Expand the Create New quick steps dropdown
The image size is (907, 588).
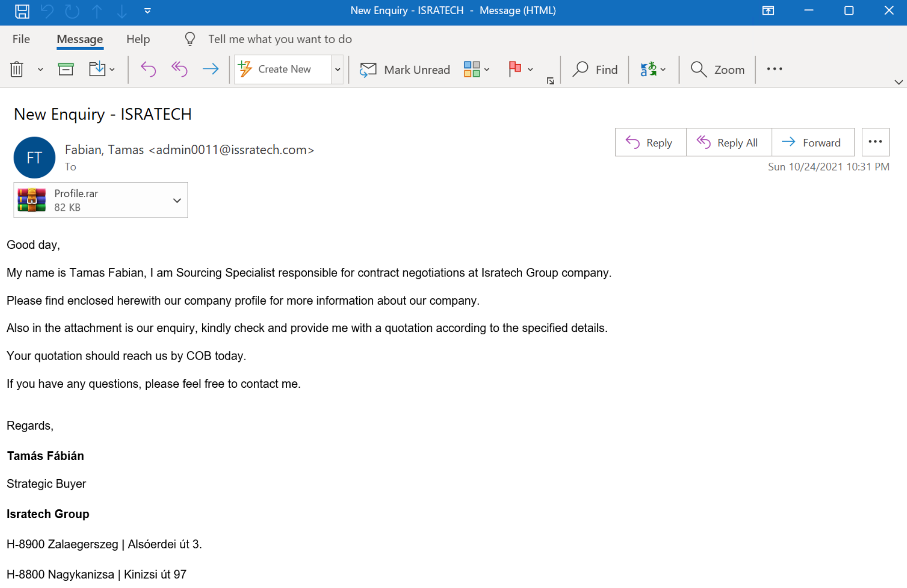337,69
